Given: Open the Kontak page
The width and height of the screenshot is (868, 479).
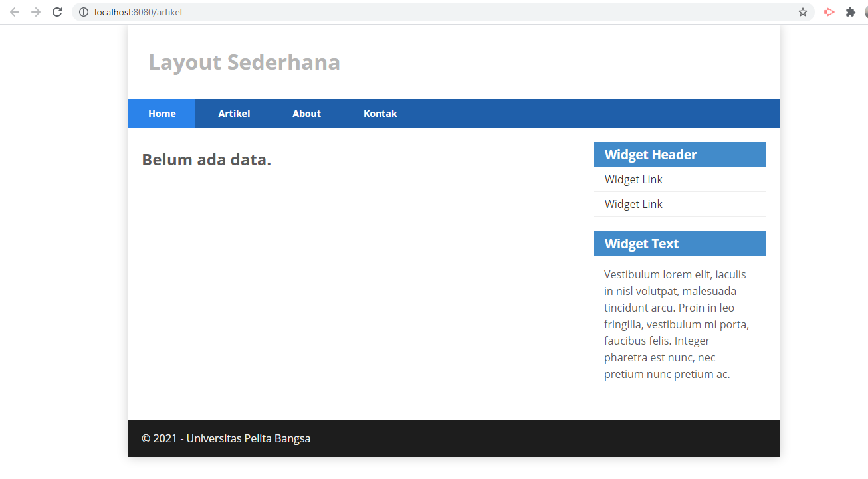Looking at the screenshot, I should tap(380, 113).
